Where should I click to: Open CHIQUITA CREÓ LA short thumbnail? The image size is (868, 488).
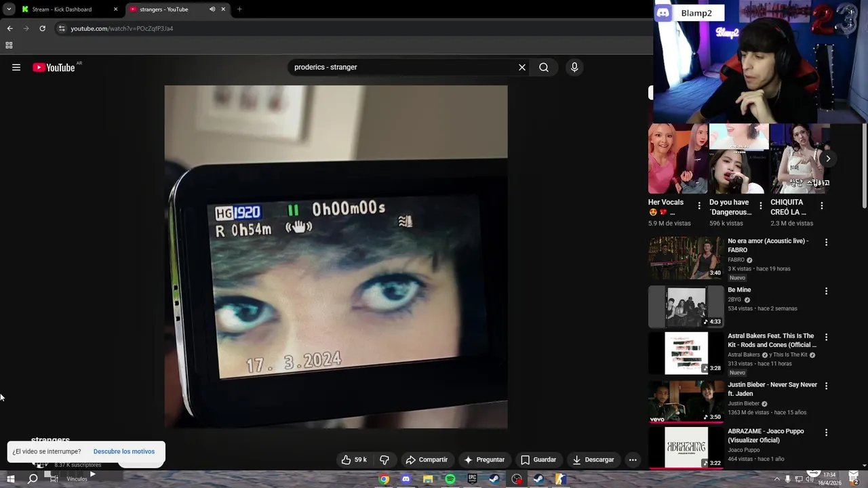[800, 159]
